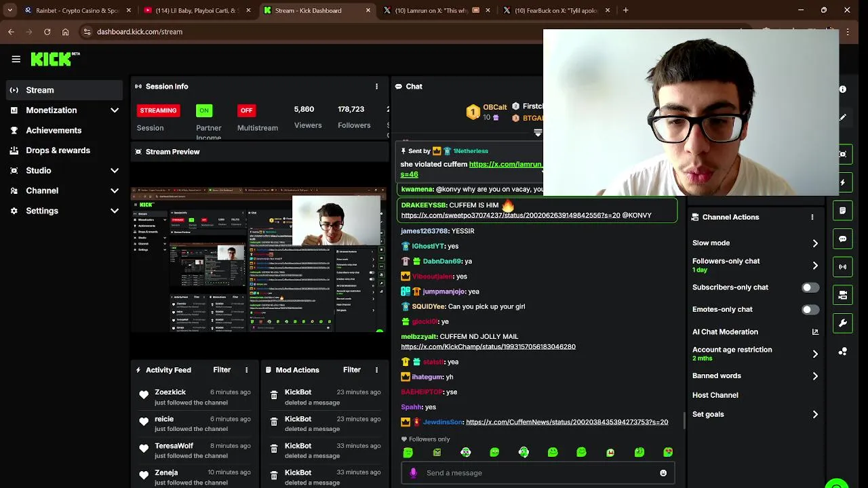Image resolution: width=868 pixels, height=488 pixels.
Task: Toggle the Partner Income ON badge
Action: point(204,110)
